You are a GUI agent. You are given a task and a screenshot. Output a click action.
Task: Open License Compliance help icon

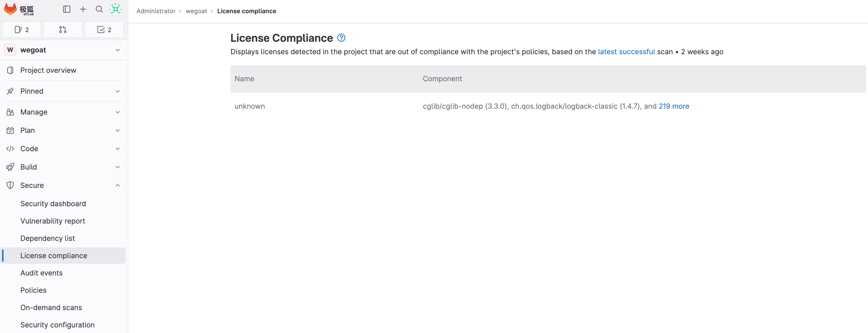(341, 38)
